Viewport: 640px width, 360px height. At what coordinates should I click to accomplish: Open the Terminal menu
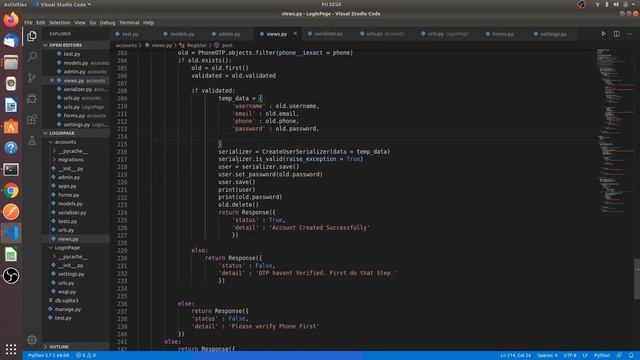point(129,22)
